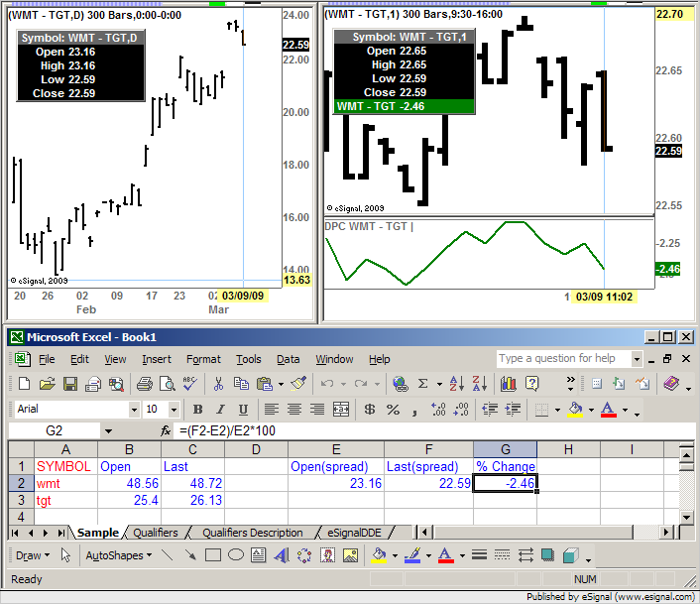Select row 3 header
This screenshot has height=604, width=700.
pos(21,500)
